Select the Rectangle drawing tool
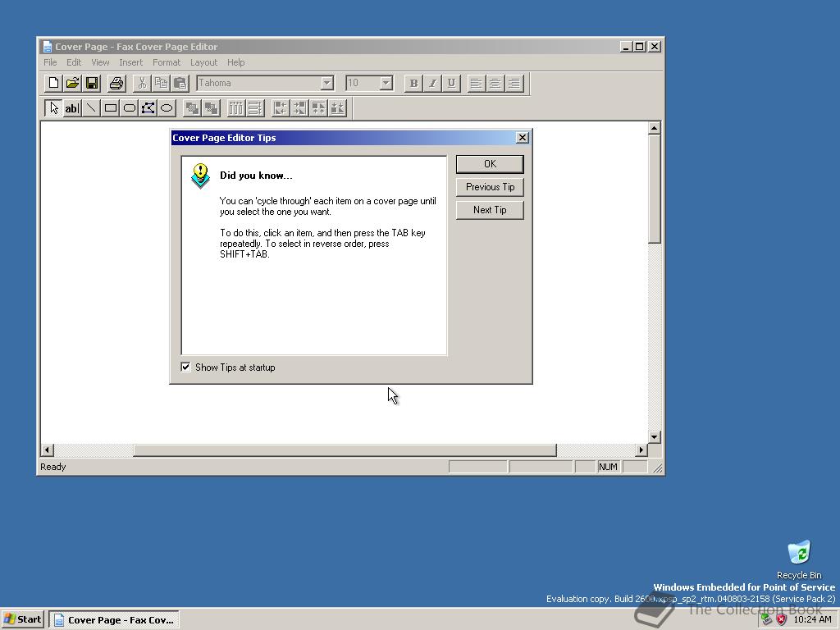 click(x=110, y=107)
